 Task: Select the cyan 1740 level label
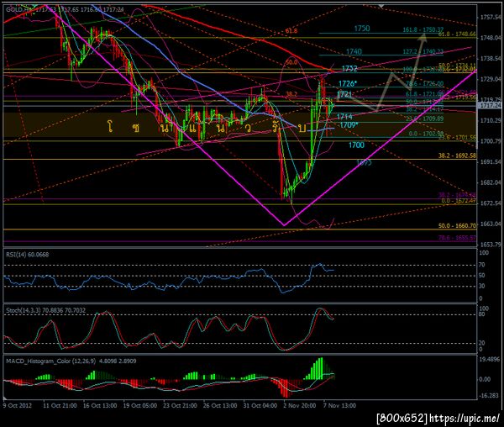point(354,51)
